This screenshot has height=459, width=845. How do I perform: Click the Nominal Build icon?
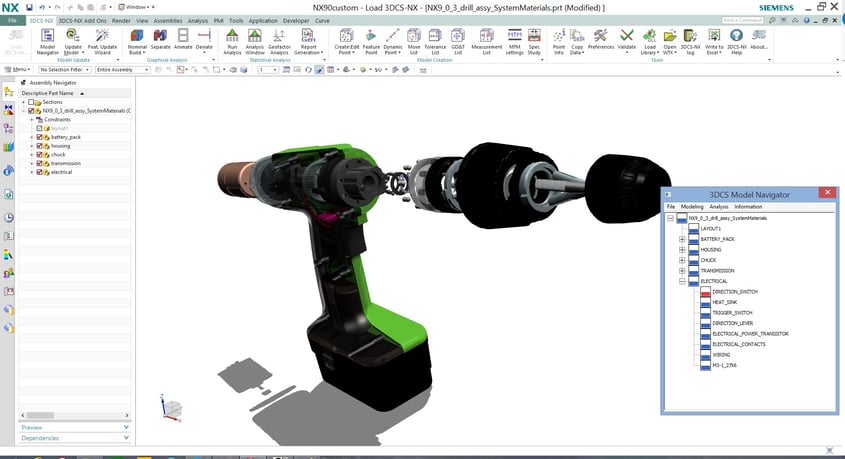coord(137,40)
